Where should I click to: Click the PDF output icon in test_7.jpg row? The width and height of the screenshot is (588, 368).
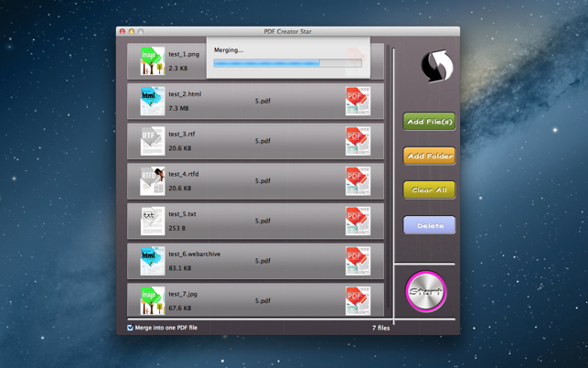click(358, 301)
